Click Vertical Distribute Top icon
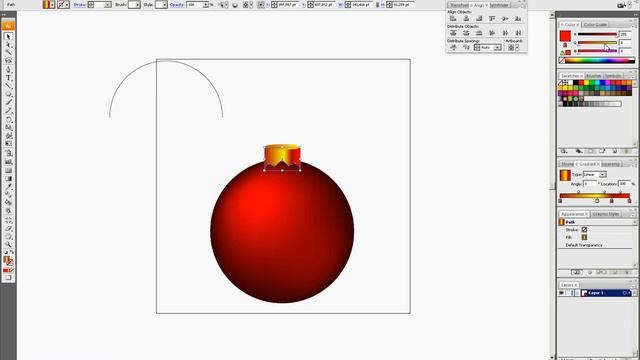Screen dimensions: 640x360 pyautogui.click(x=453, y=33)
